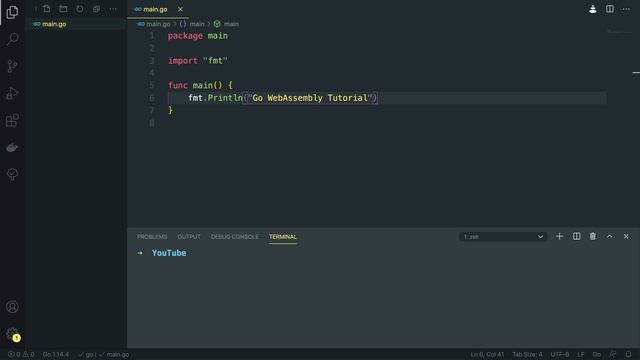Open the feedback icon in status bar

(x=613, y=354)
